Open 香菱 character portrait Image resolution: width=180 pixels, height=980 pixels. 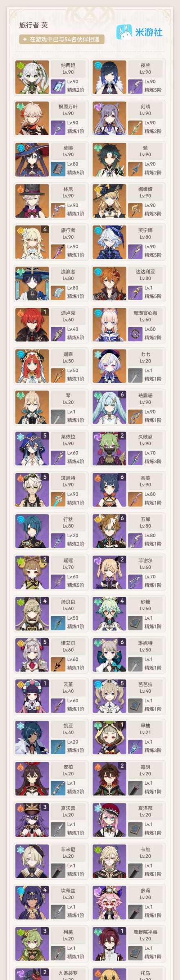pos(109,489)
